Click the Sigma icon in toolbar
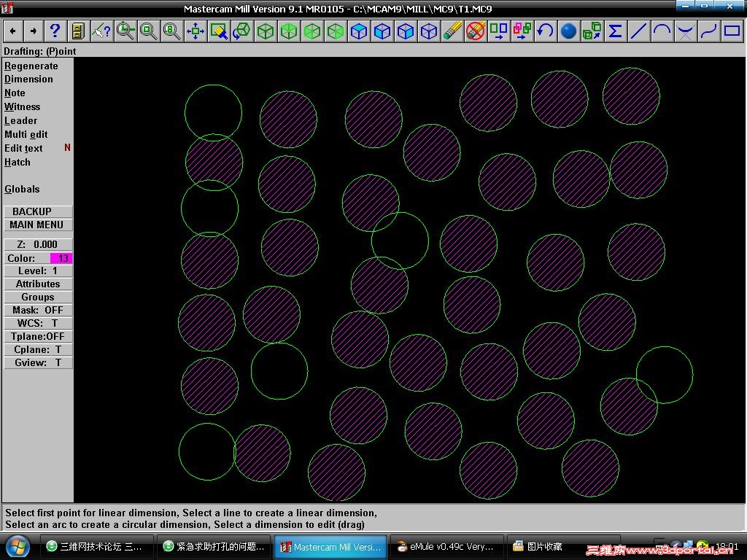The width and height of the screenshot is (747, 560). (x=616, y=31)
